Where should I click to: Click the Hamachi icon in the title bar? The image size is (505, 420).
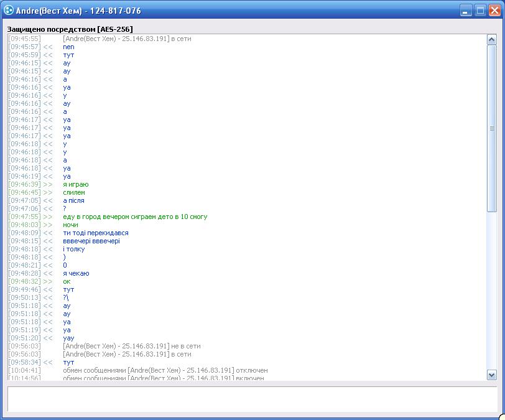[8, 11]
